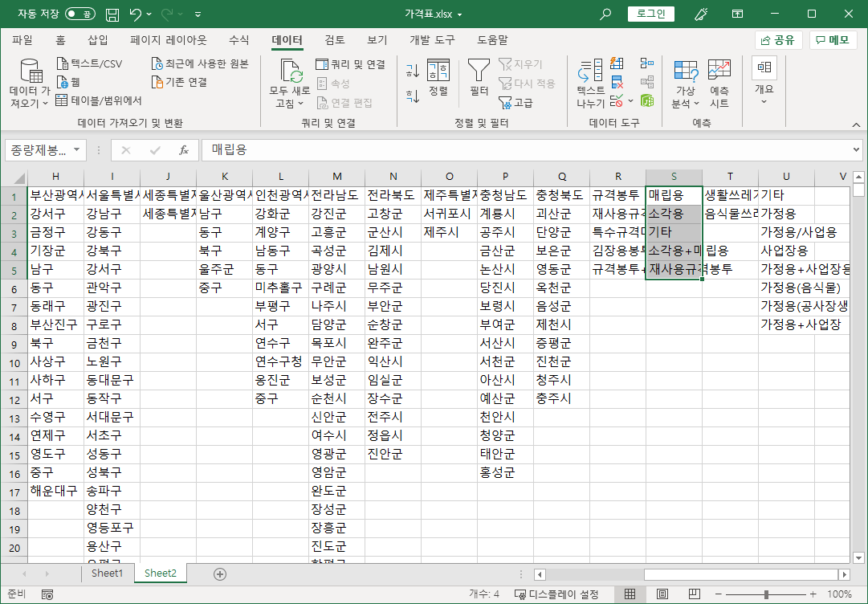Click the 공유 share button
Image resolution: width=868 pixels, height=604 pixels.
[778, 40]
